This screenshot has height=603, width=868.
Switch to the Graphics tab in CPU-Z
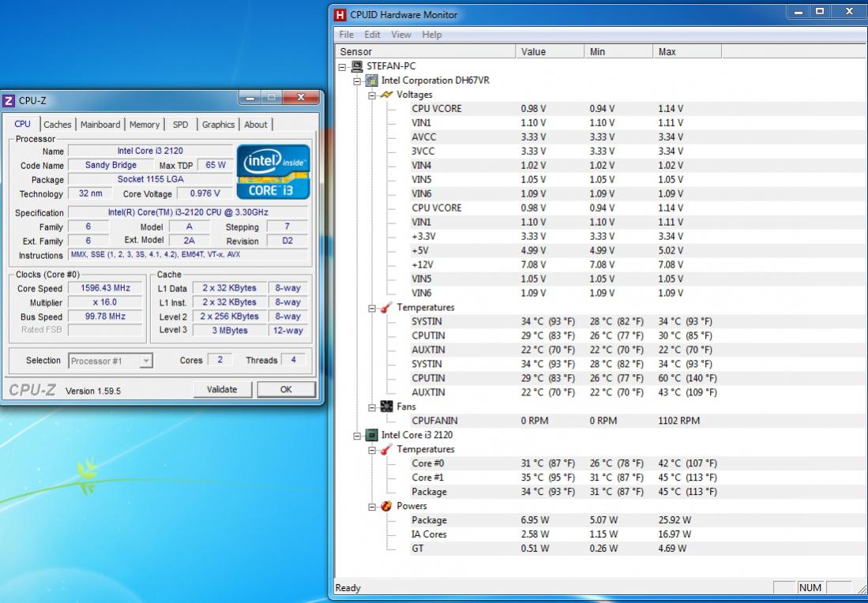pos(218,125)
